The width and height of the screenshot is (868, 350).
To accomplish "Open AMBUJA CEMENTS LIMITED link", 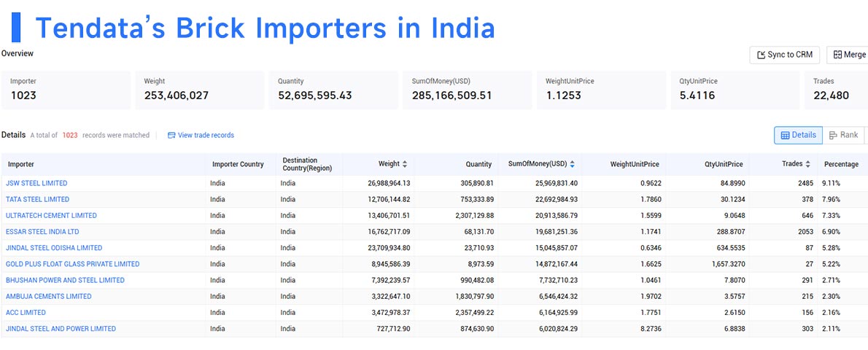I will pos(49,296).
